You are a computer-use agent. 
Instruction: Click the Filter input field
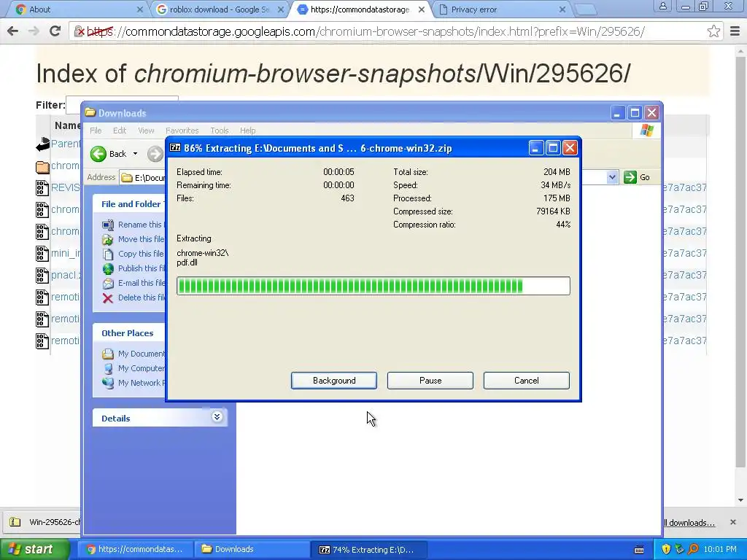coord(122,105)
